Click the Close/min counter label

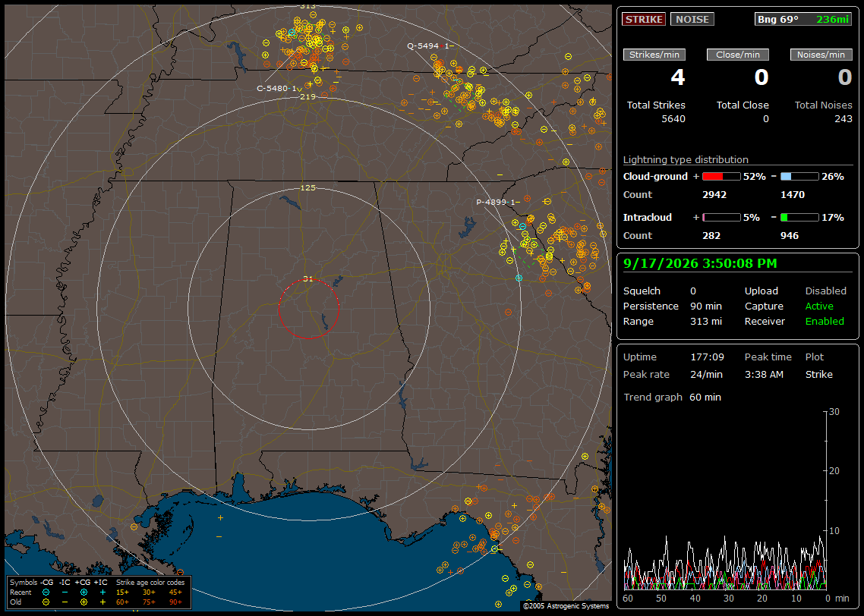coord(738,55)
